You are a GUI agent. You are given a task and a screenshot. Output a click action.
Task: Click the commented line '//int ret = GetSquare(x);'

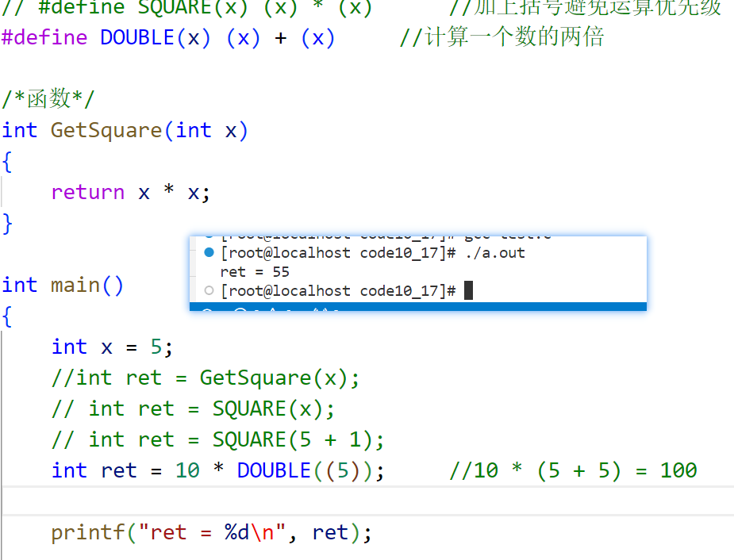[206, 378]
